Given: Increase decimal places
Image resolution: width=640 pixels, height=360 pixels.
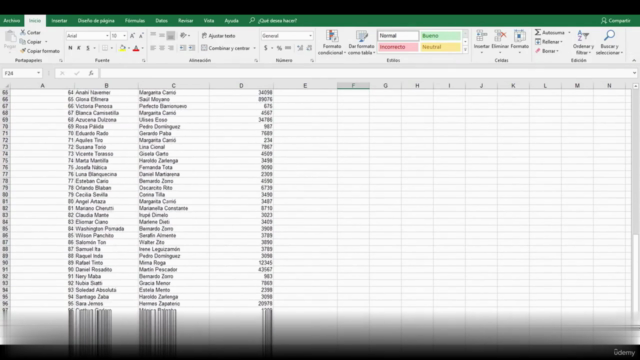Looking at the screenshot, I should click(300, 48).
